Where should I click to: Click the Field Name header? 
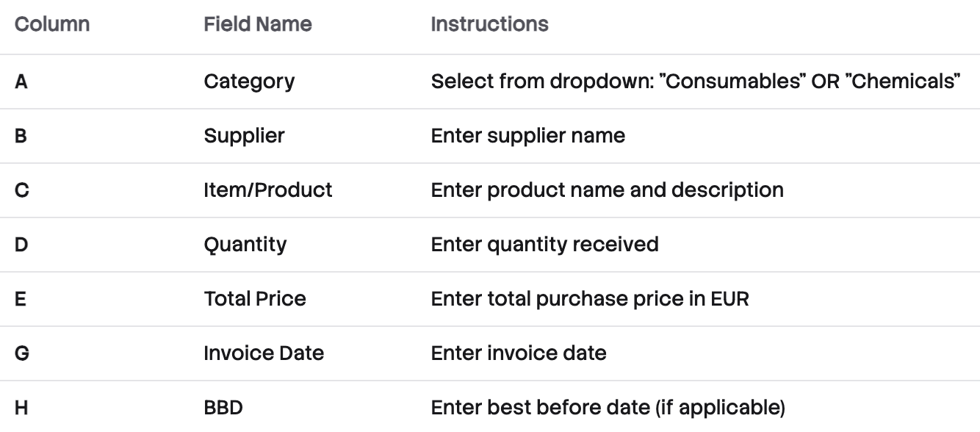click(257, 24)
